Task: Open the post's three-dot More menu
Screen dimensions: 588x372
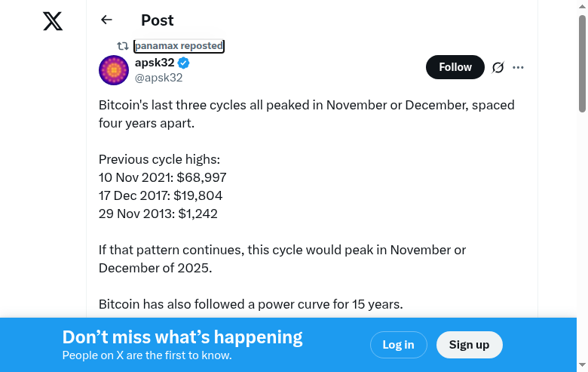Action: (518, 67)
